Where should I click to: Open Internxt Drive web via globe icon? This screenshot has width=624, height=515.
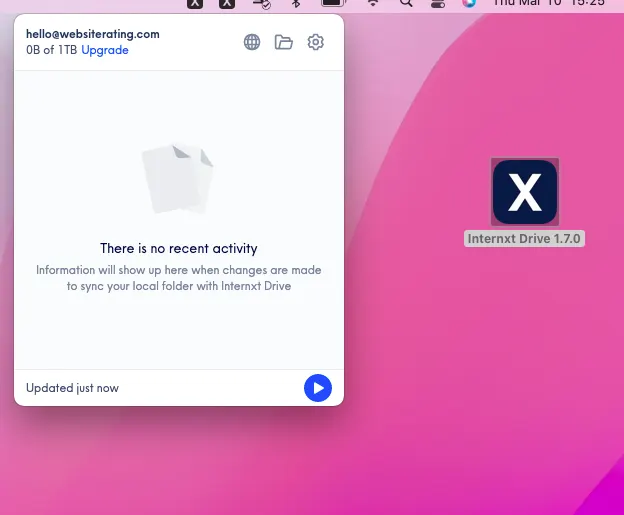pyautogui.click(x=252, y=42)
